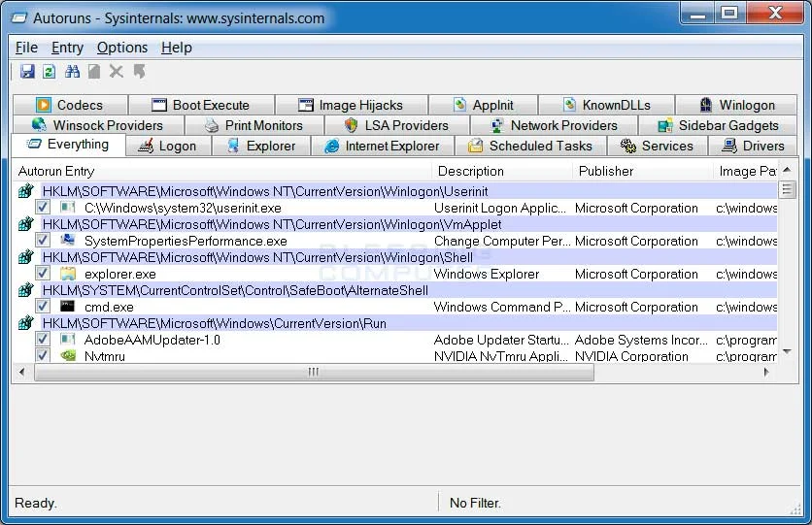812x525 pixels.
Task: Select the Winlogon\Shell registry key row
Action: [257, 257]
